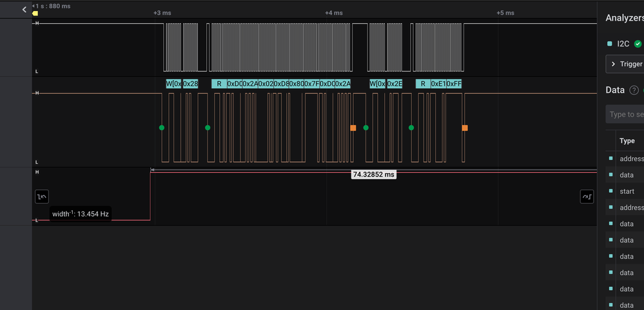Viewport: 644px width, 310px height.
Task: Click the +3 ms time ruler label
Action: pos(162,13)
